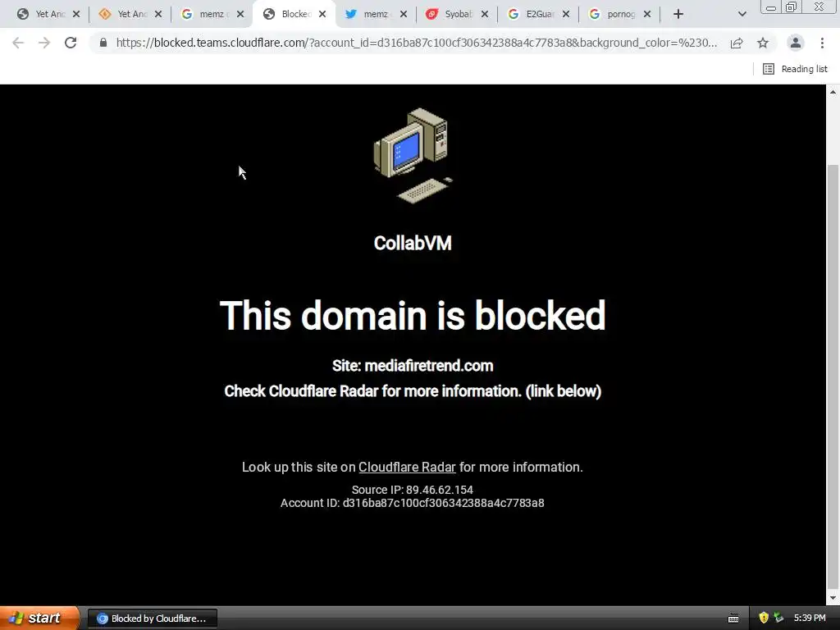Open the share page icon in address bar

[737, 43]
